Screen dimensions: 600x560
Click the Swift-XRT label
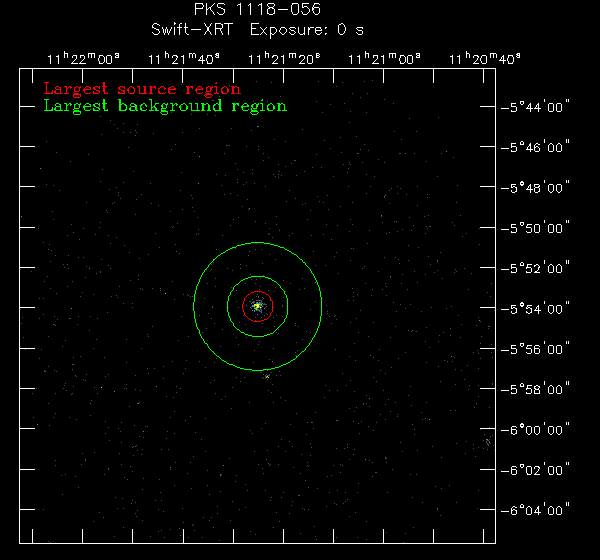click(x=192, y=30)
